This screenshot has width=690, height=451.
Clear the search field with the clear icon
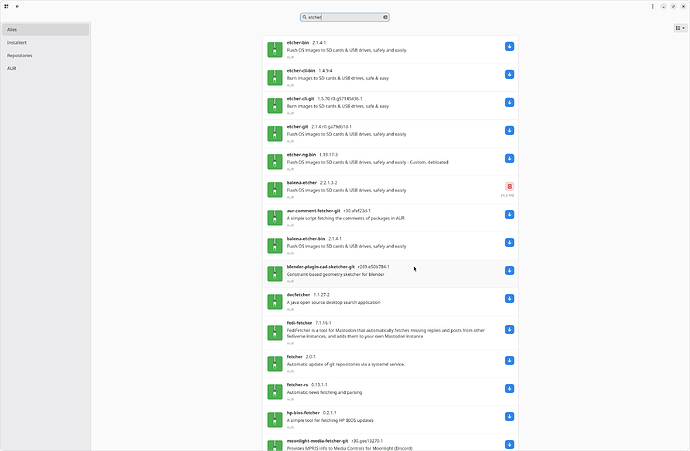coord(385,17)
